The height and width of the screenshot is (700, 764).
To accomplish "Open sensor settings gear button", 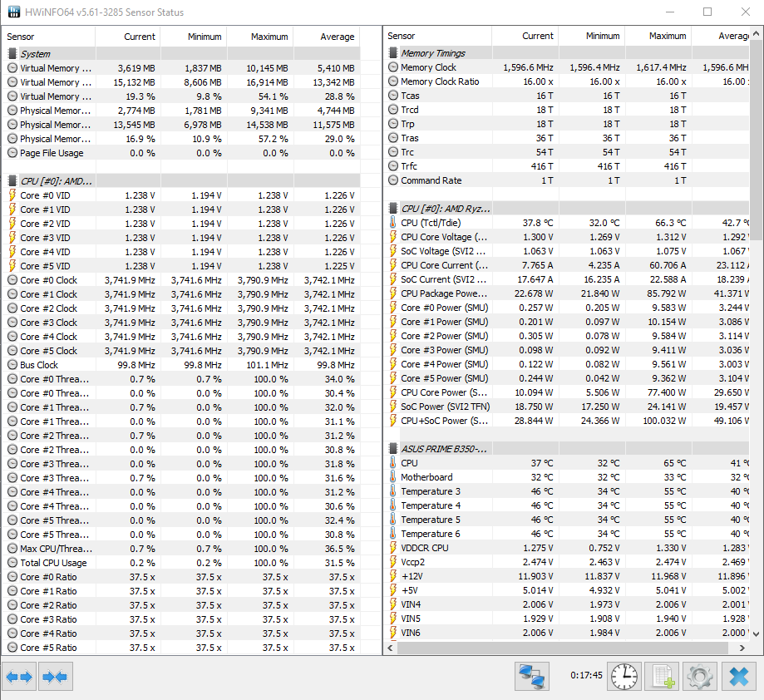I will [700, 676].
